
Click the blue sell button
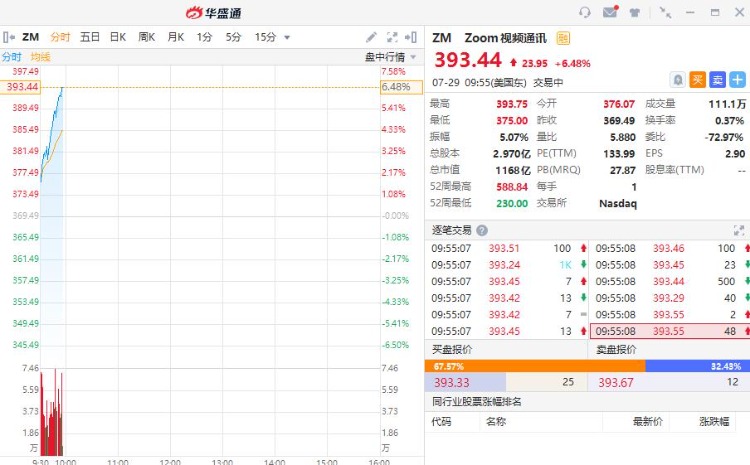click(x=717, y=79)
